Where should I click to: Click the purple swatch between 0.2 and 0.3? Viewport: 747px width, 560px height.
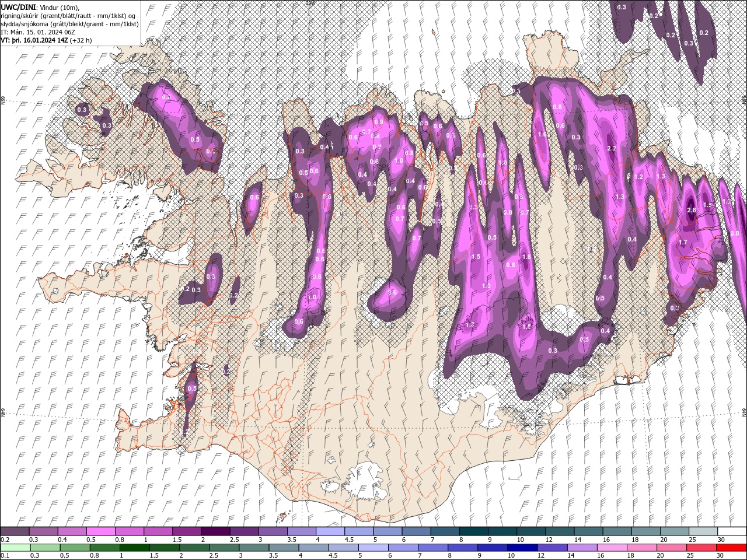(x=15, y=531)
